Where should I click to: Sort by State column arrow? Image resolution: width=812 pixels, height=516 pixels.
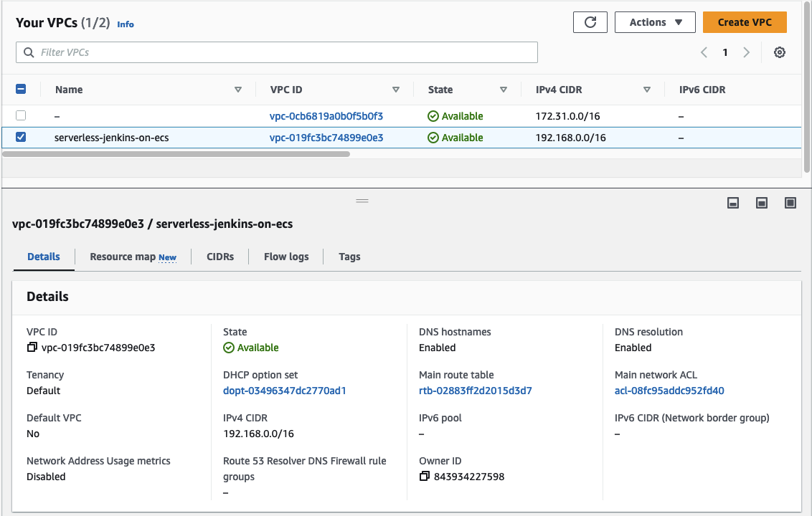coord(504,90)
